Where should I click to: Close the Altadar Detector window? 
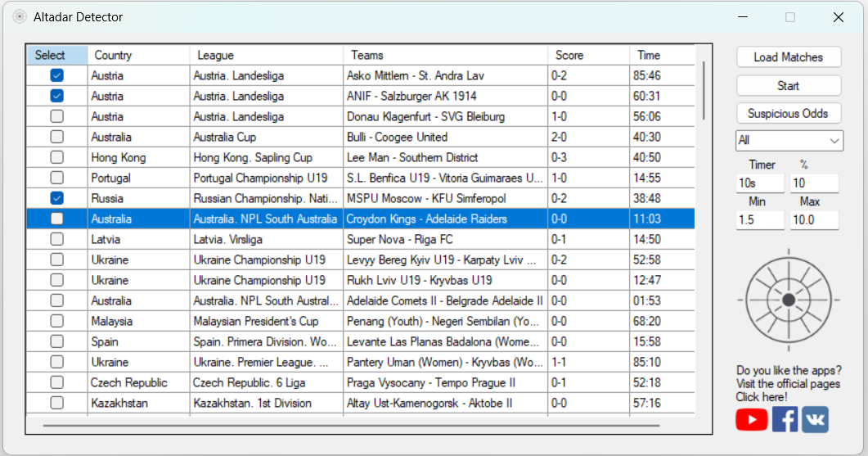pyautogui.click(x=838, y=17)
